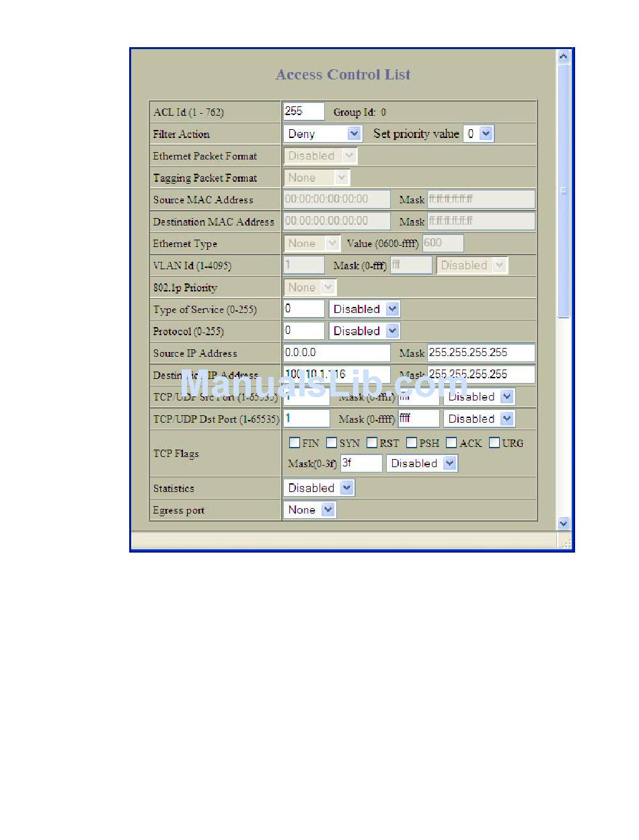Open the Set priority value dropdown
This screenshot has width=639, height=840.
click(x=479, y=134)
